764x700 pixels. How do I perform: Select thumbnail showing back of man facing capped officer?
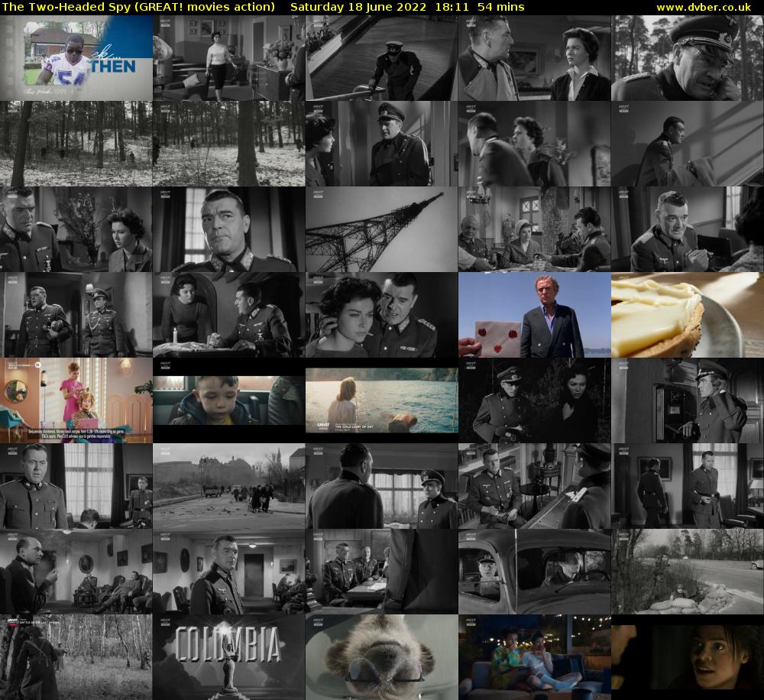[381, 486]
